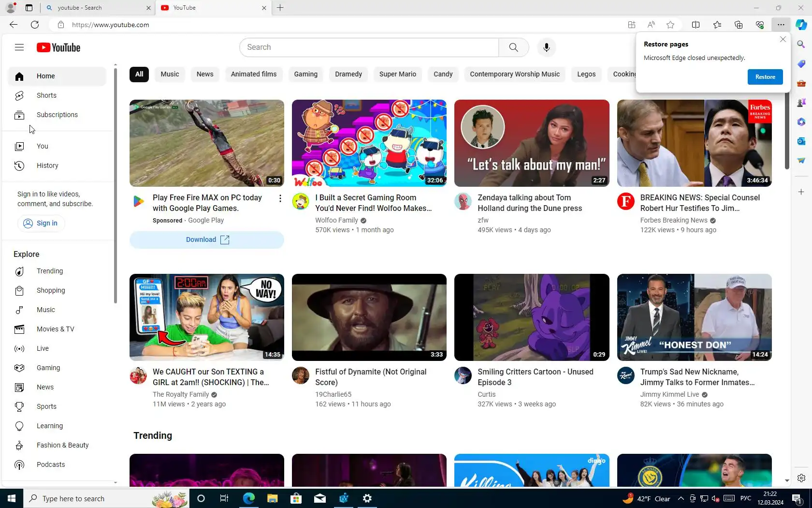Open Learning in the Explore section

(x=57, y=426)
